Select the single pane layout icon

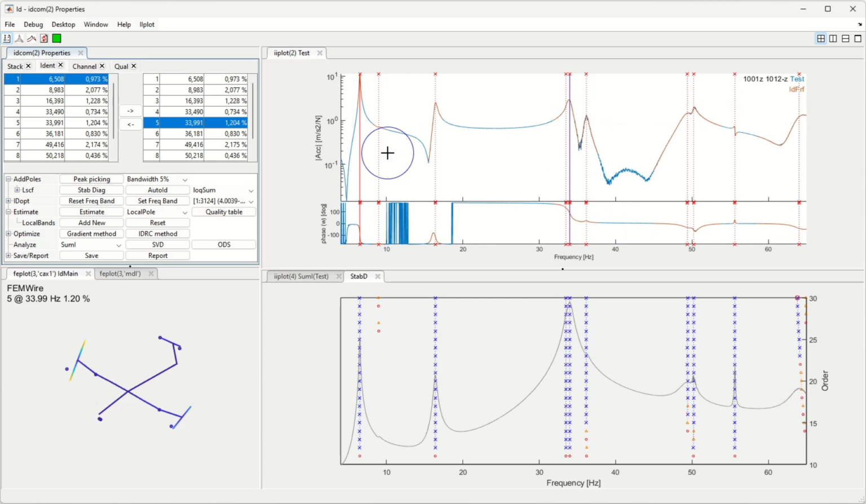(x=858, y=38)
